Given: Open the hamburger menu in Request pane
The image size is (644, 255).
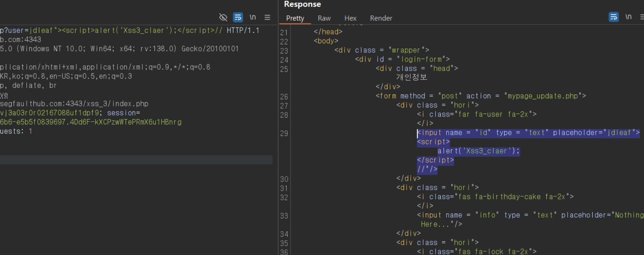Looking at the screenshot, I should point(267,17).
